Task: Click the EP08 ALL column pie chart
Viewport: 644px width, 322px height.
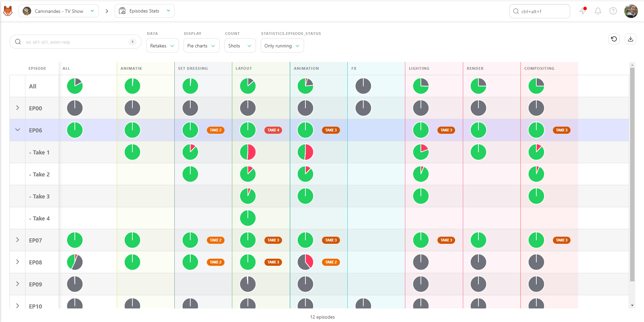Action: 75,262
